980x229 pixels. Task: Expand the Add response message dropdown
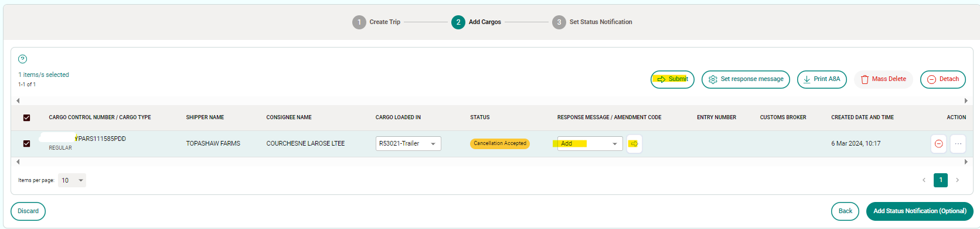click(x=590, y=143)
